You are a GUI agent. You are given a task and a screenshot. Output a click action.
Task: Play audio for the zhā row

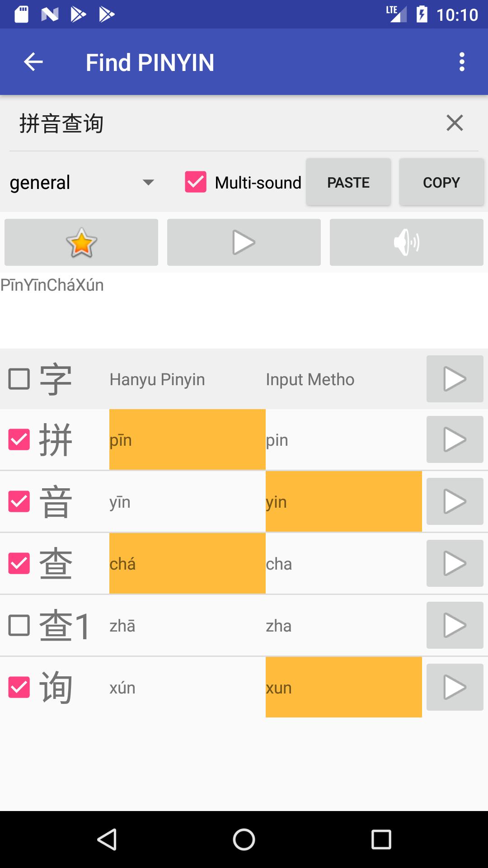click(x=455, y=625)
